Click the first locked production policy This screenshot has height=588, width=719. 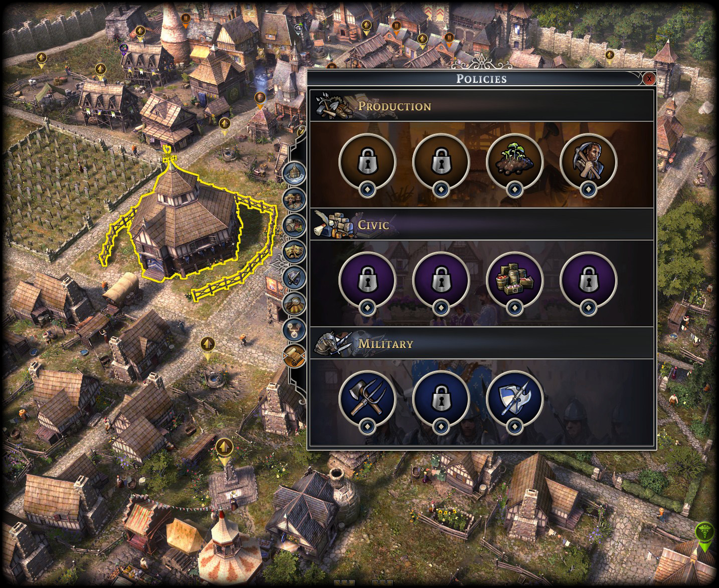(x=368, y=161)
